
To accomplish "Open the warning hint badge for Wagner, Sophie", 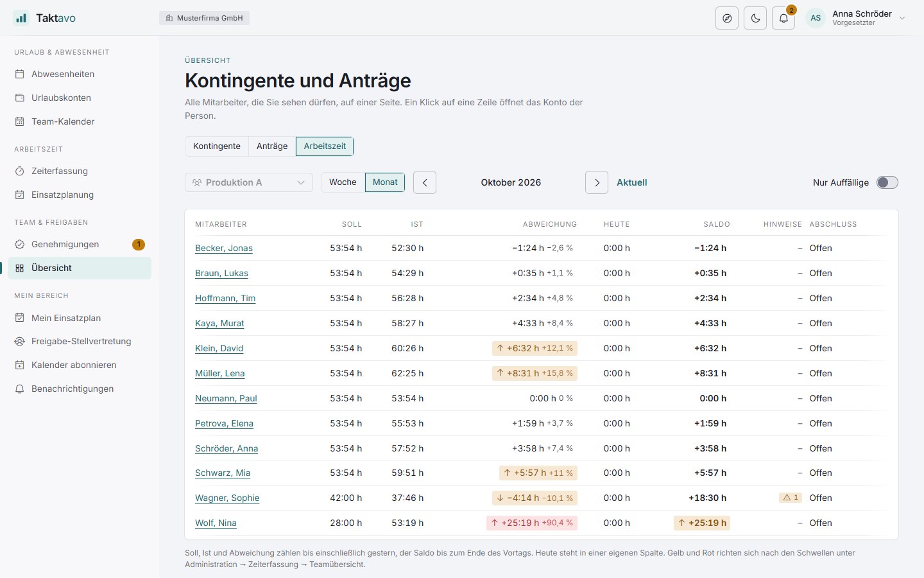I will (x=790, y=498).
